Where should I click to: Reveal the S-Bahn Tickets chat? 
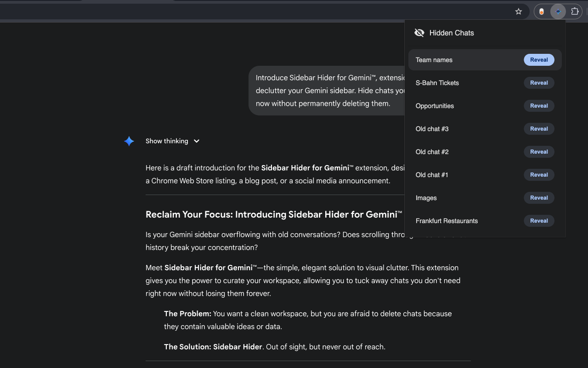[539, 83]
